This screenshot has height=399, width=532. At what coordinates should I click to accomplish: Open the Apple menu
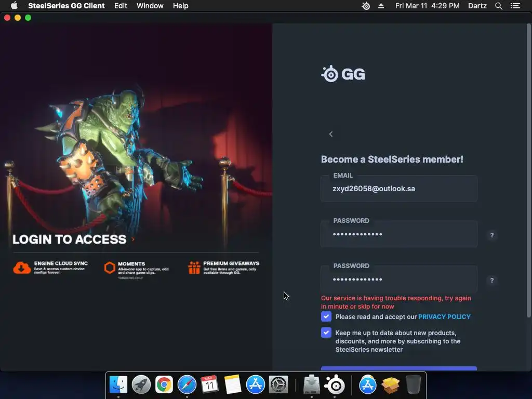point(14,6)
